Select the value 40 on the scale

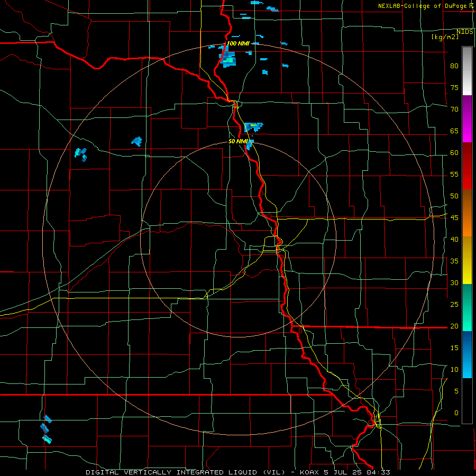tap(454, 239)
